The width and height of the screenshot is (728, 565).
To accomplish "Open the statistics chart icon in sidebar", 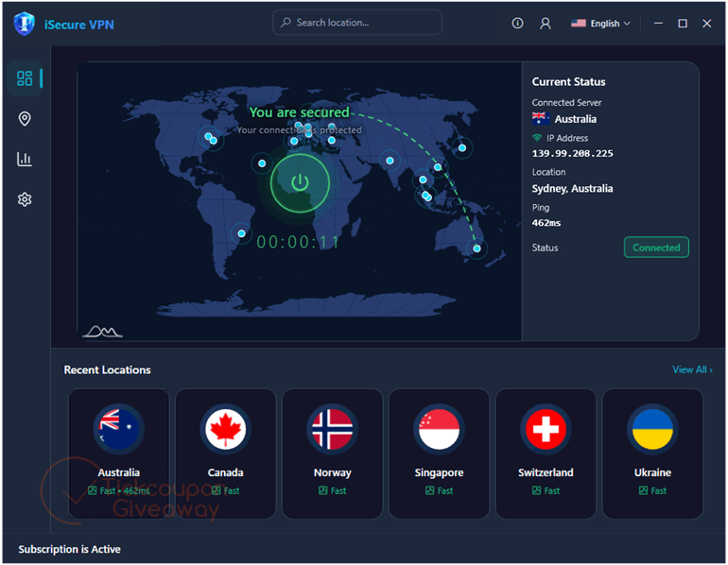I will tap(25, 159).
